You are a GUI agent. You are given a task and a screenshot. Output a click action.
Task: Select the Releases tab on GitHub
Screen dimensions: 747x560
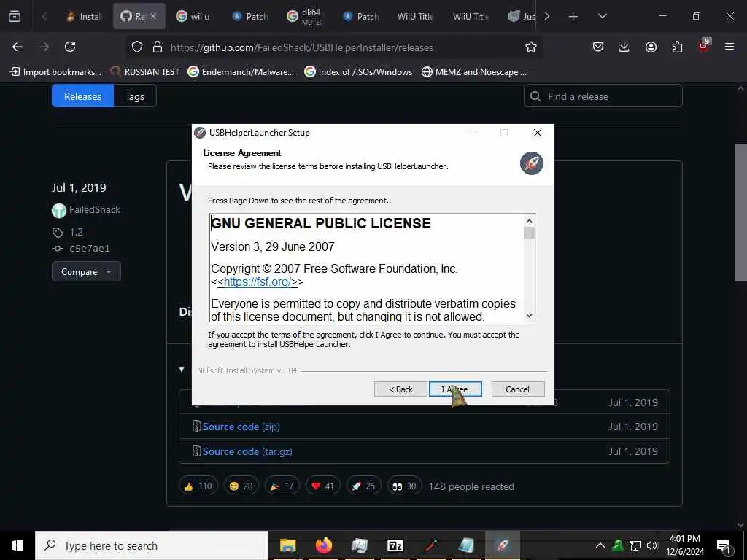(x=83, y=96)
